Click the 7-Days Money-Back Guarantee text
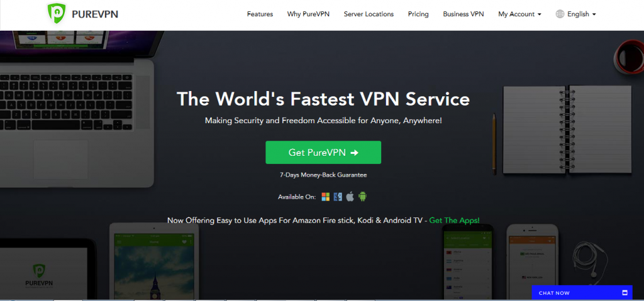This screenshot has width=644, height=301. [x=323, y=175]
